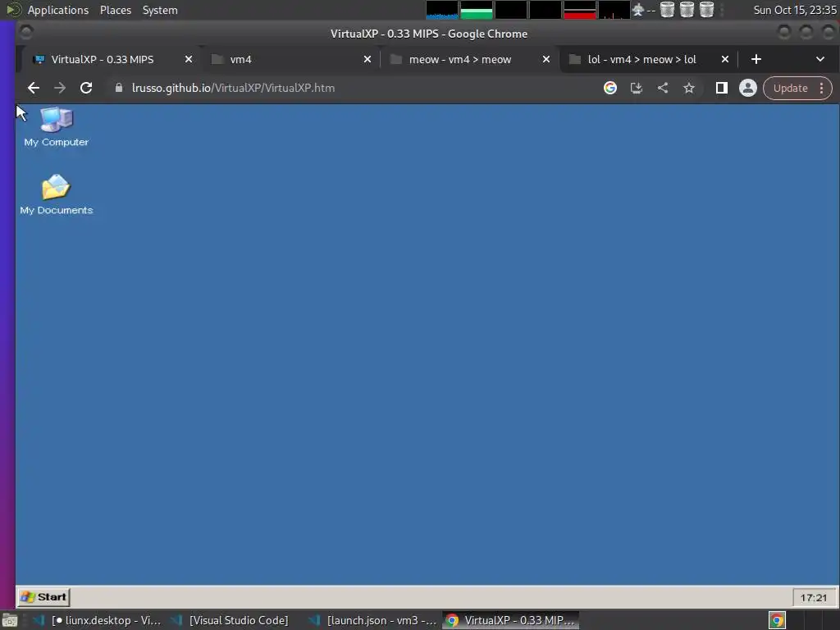This screenshot has width=840, height=630.
Task: Switch to launch.json - vm3 taskbar window
Action: (x=373, y=620)
